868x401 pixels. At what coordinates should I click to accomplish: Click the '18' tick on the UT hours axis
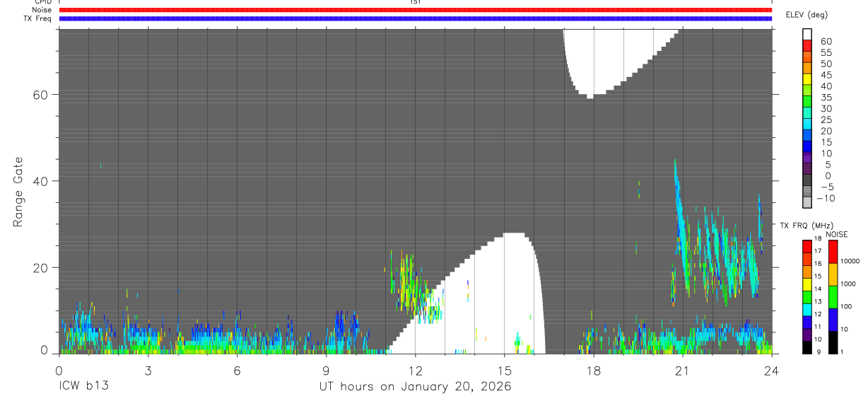[x=594, y=371]
